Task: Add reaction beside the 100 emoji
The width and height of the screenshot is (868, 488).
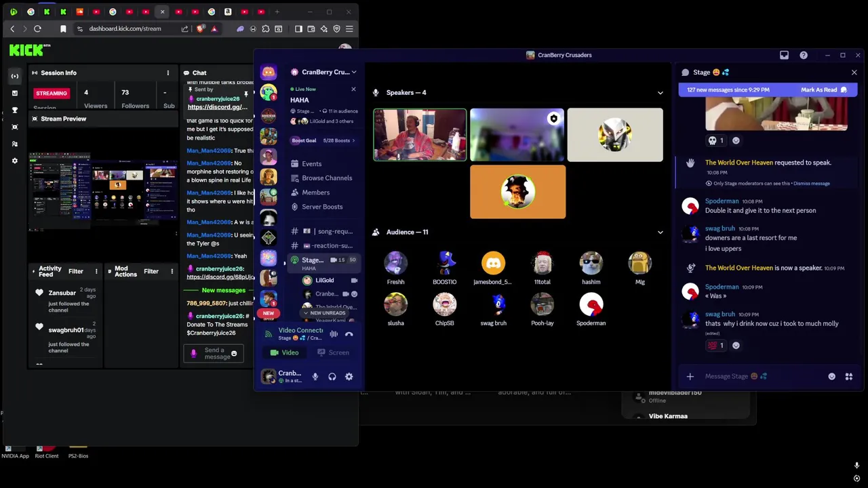Action: tap(736, 346)
